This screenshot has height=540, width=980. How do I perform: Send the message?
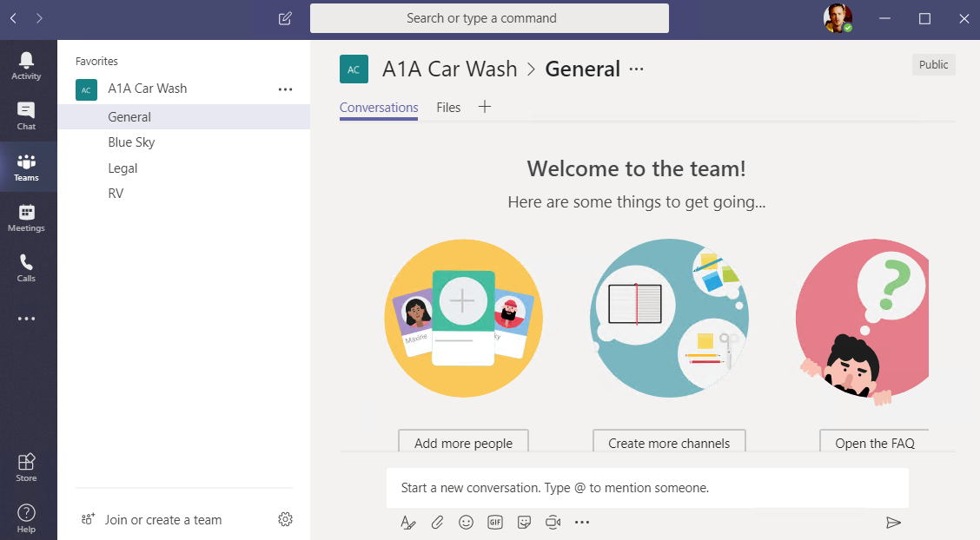pos(893,523)
